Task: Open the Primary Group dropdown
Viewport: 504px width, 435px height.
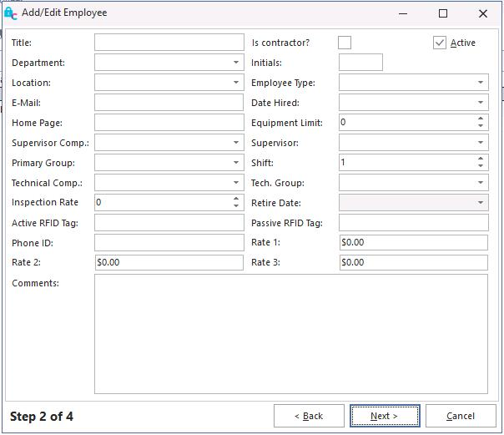Action: tap(236, 163)
